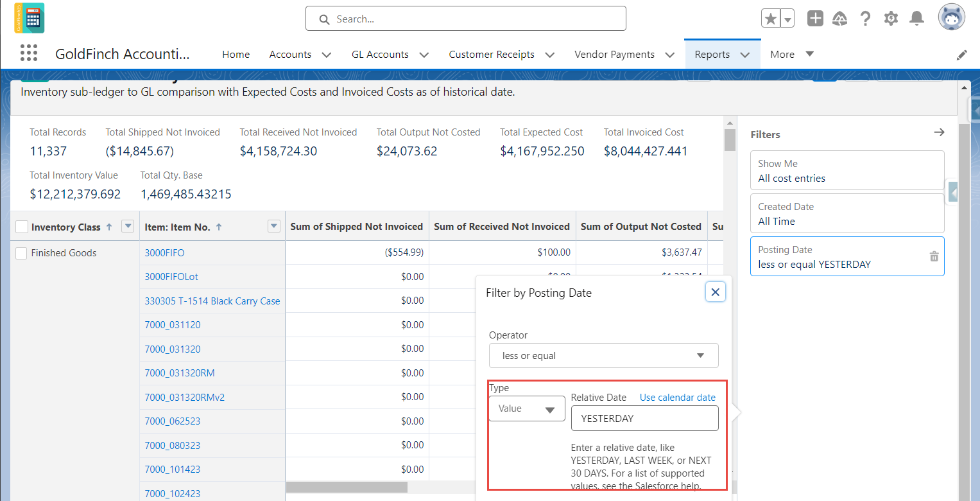Open the App Launcher dots grid
The image size is (980, 501).
click(x=29, y=53)
